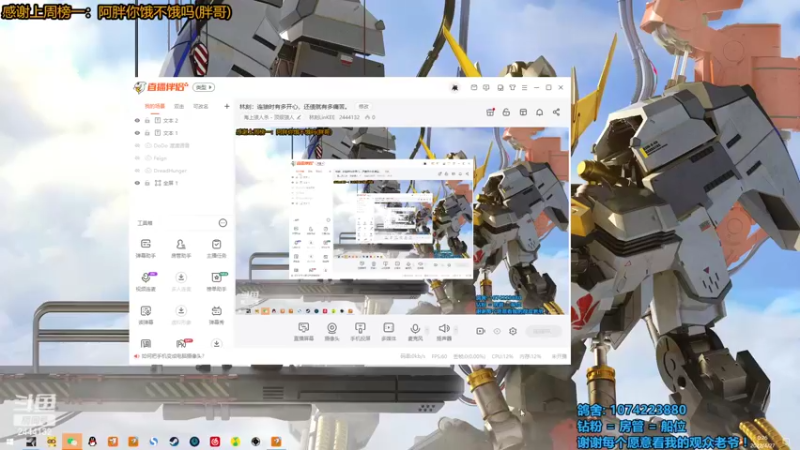Select the Feign source row
The width and height of the screenshot is (800, 450).
tap(181, 158)
